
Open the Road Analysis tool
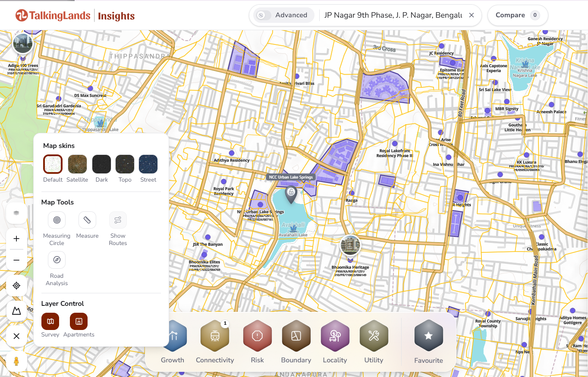(57, 260)
